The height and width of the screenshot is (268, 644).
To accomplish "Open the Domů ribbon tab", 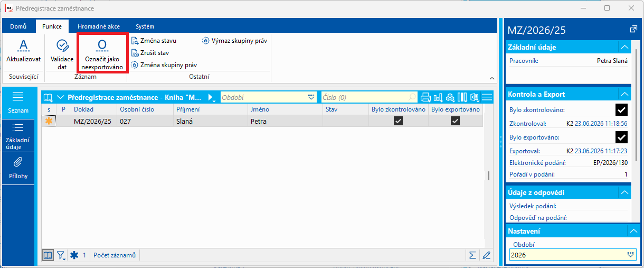I will [x=18, y=26].
